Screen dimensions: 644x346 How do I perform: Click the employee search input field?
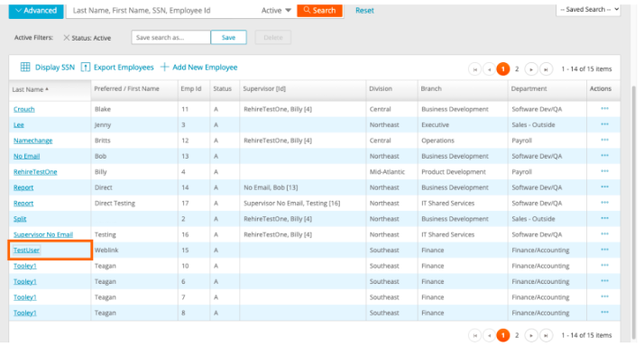tap(163, 10)
